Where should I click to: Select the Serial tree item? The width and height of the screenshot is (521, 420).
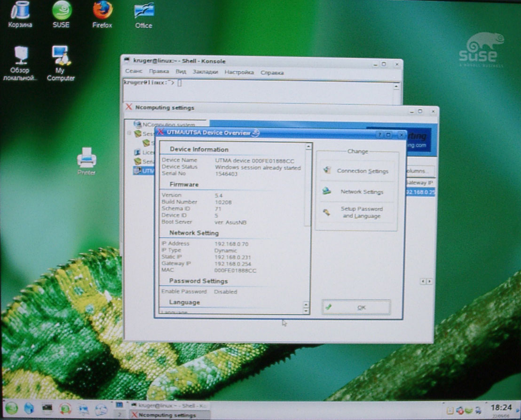click(x=144, y=161)
